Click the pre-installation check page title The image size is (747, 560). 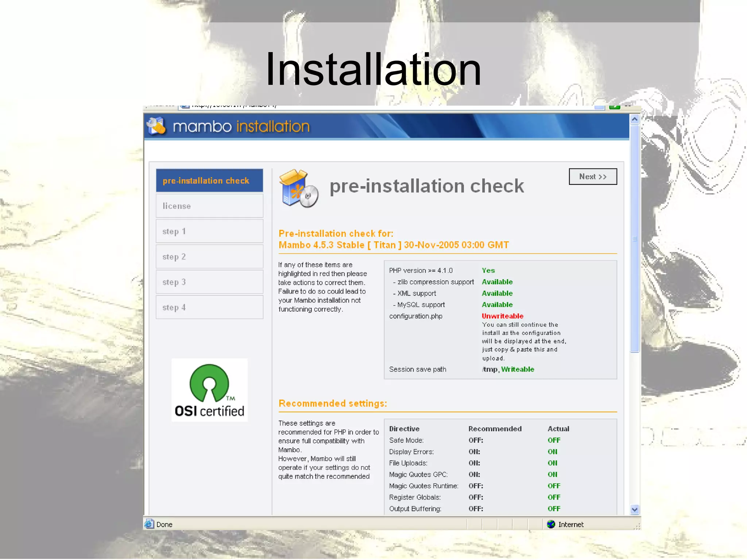pyautogui.click(x=427, y=186)
